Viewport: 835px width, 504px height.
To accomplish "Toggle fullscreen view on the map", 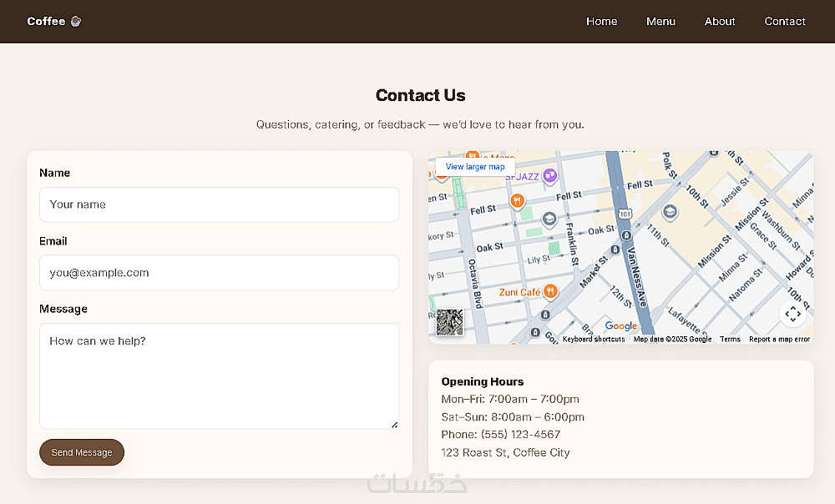I will pyautogui.click(x=792, y=314).
